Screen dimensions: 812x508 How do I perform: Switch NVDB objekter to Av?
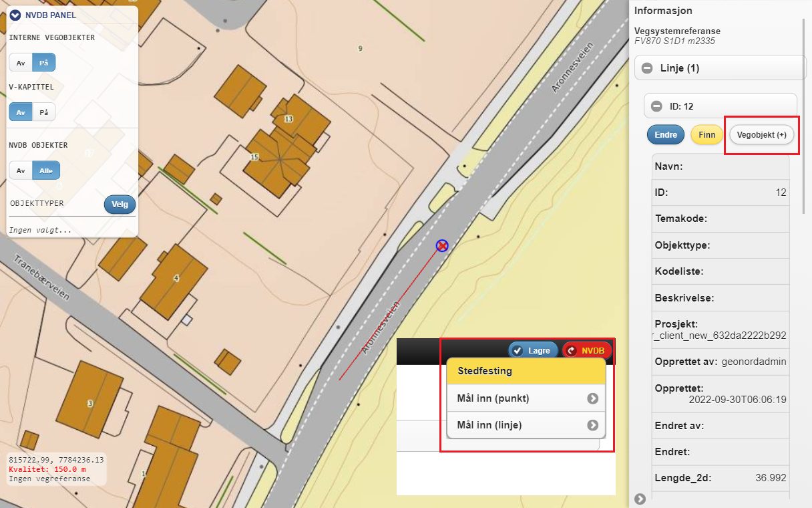point(21,170)
